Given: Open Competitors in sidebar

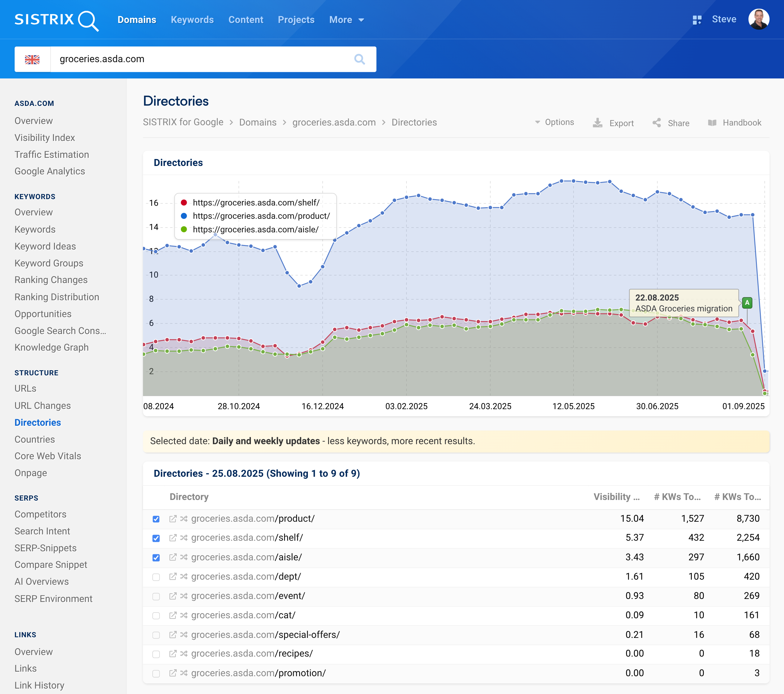Looking at the screenshot, I should [40, 514].
